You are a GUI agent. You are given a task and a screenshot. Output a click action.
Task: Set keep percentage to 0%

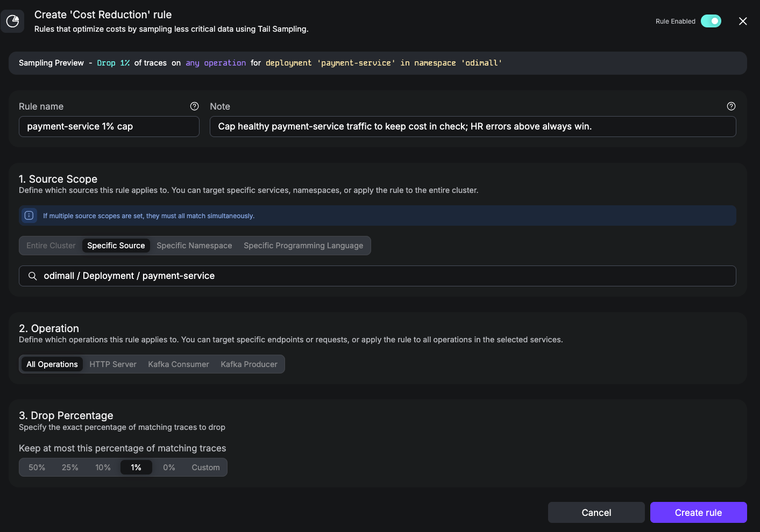(169, 468)
